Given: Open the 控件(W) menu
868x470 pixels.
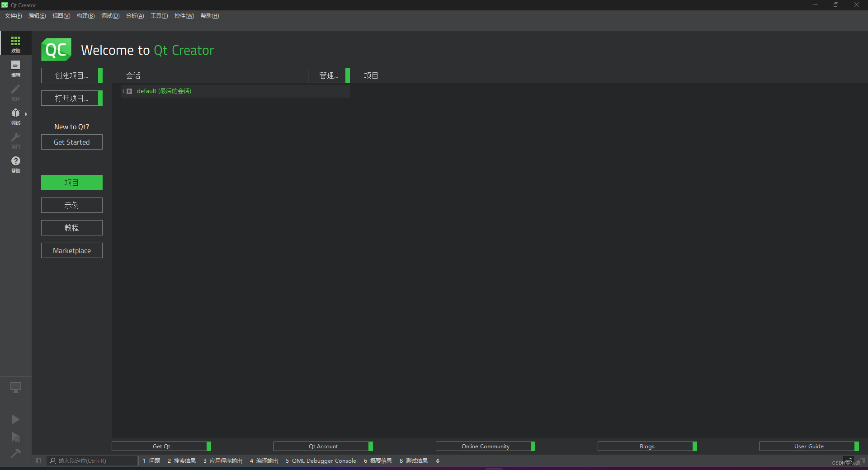Looking at the screenshot, I should (x=184, y=16).
